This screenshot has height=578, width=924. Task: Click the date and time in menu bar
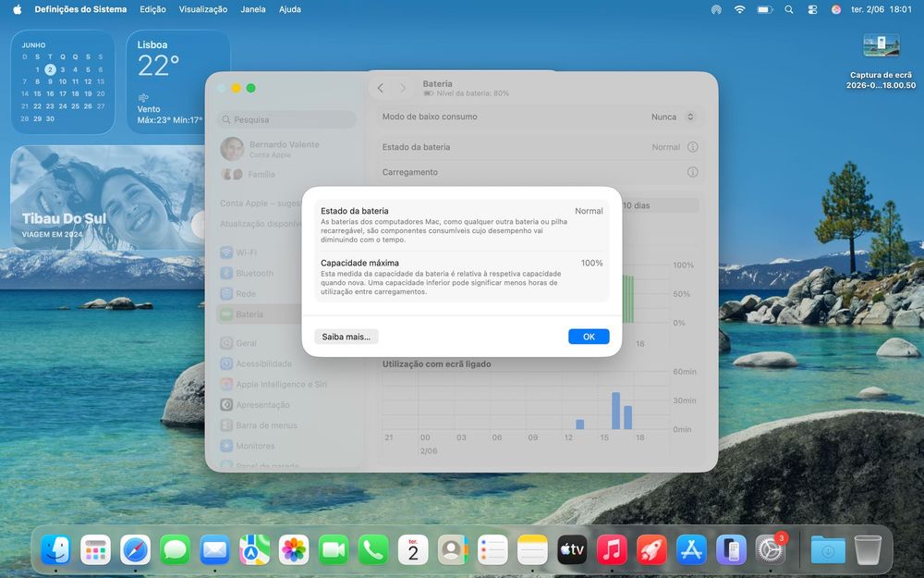[x=881, y=9]
